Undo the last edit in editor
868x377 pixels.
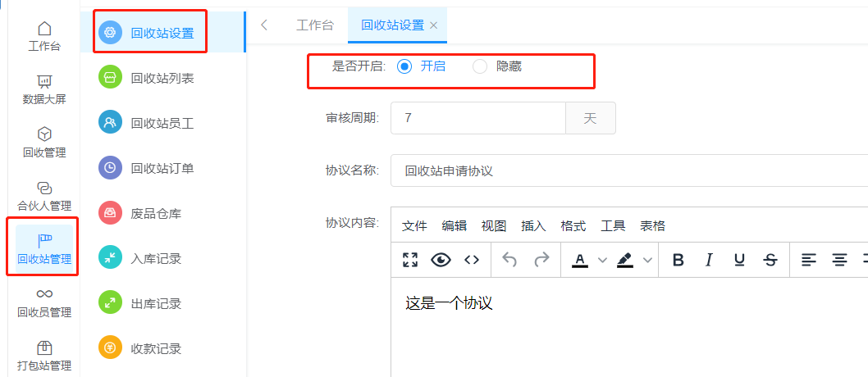[509, 260]
